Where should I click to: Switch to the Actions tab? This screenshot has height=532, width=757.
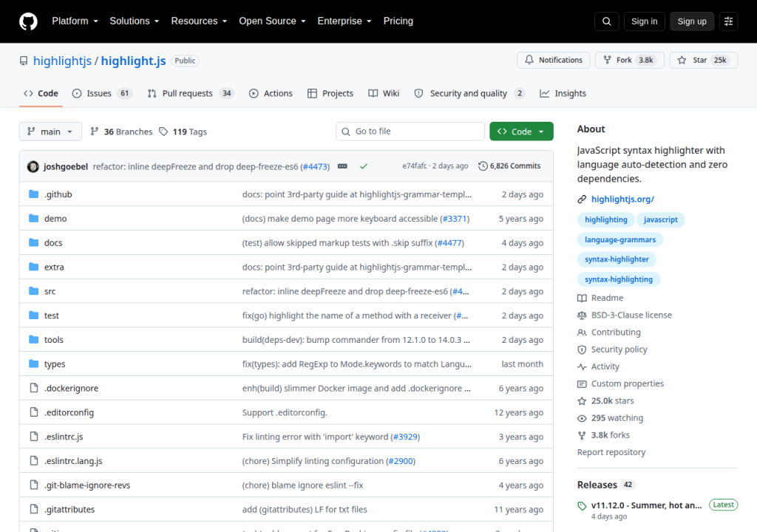[271, 93]
